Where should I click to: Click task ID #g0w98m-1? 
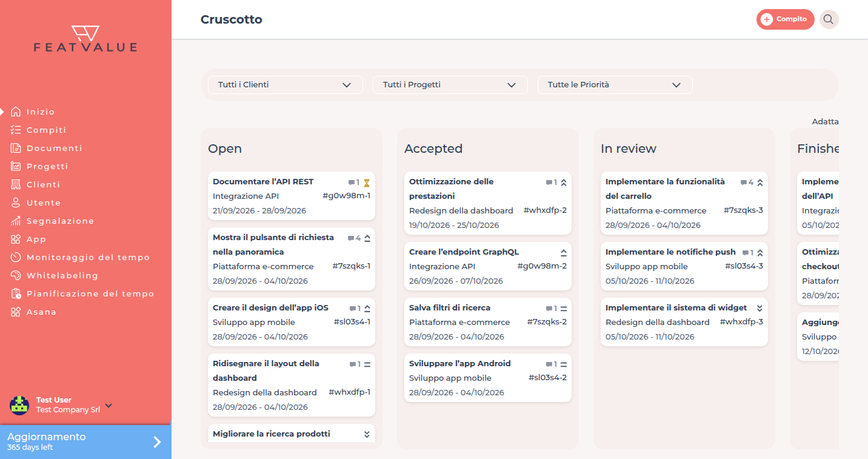click(x=346, y=196)
